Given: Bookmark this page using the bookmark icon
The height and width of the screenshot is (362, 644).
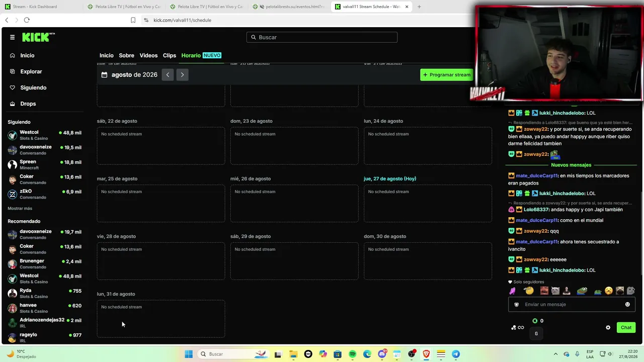Looking at the screenshot, I should pyautogui.click(x=133, y=20).
